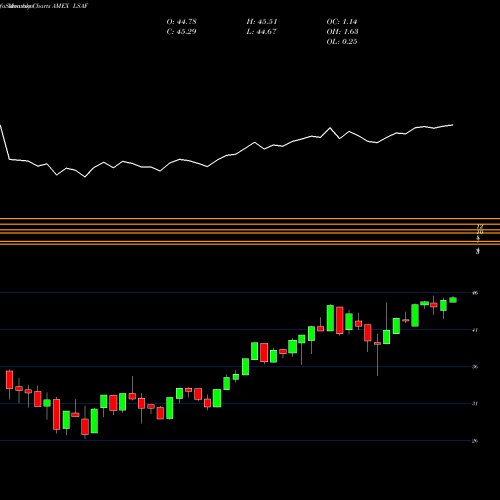Click the OL: 0.25 reading

[342, 42]
